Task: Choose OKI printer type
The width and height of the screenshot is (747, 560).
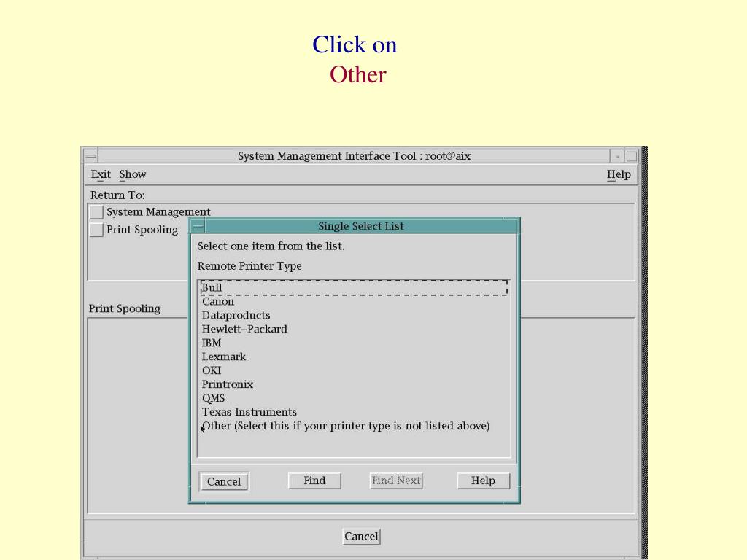Action: pos(212,370)
